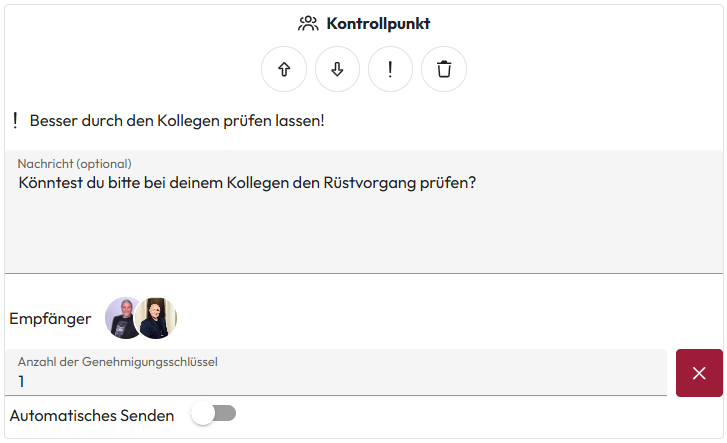The height and width of the screenshot is (443, 727).
Task: Click the white knob of the send toggle
Action: point(204,414)
